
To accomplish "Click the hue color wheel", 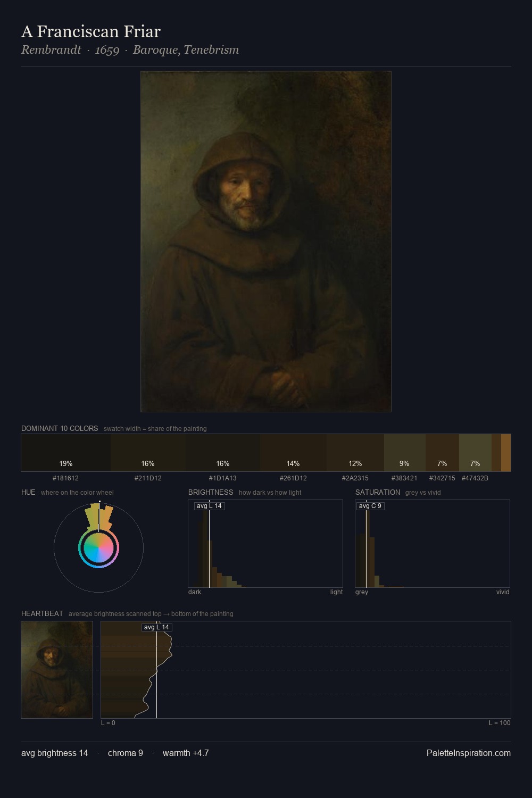I will coord(98,548).
